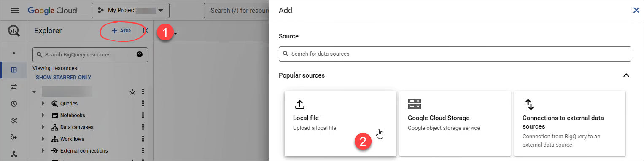Open the three-dot menu for External connections
This screenshot has width=644, height=161.
pyautogui.click(x=143, y=150)
